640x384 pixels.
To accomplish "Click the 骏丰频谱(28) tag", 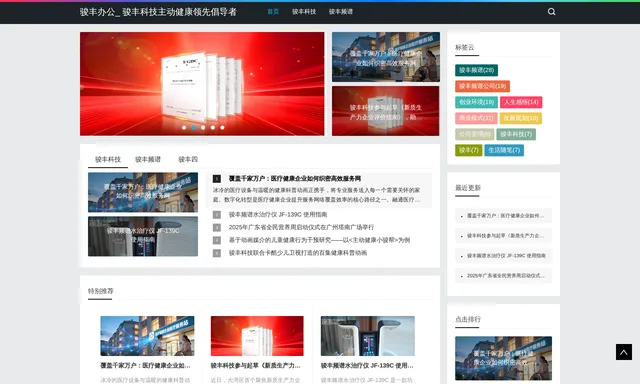I will tap(476, 70).
